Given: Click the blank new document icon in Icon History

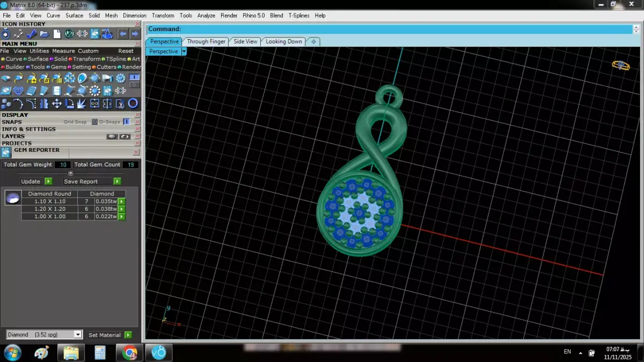Looking at the screenshot, I should tap(57, 34).
